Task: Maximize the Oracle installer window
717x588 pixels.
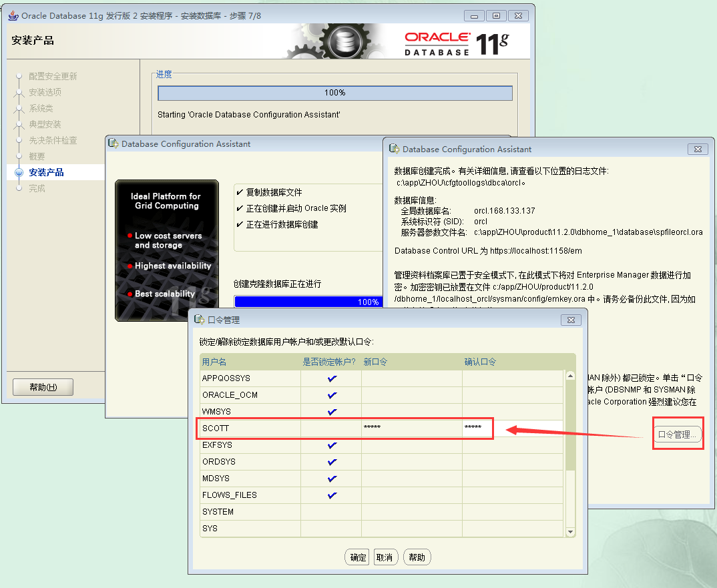Action: coord(496,15)
